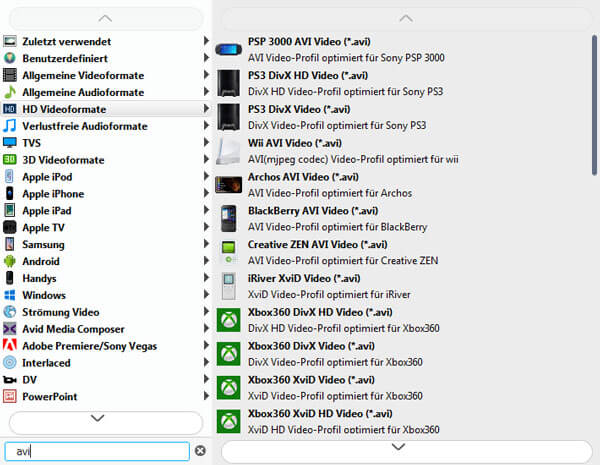
Task: Click the Windows logo icon
Action: click(x=10, y=295)
